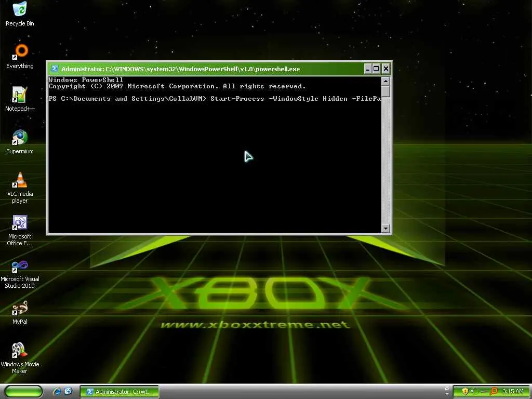Viewport: 532px width, 399px height.
Task: Click the PowerShell scrollbar down arrow
Action: [x=385, y=228]
